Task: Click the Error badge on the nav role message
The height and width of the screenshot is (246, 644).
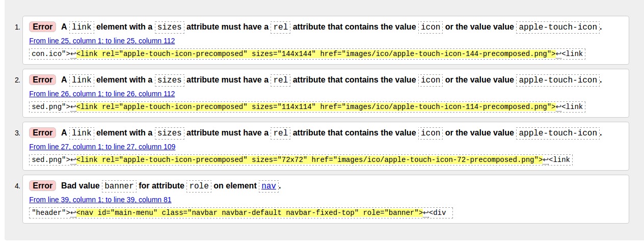Action: coord(42,186)
